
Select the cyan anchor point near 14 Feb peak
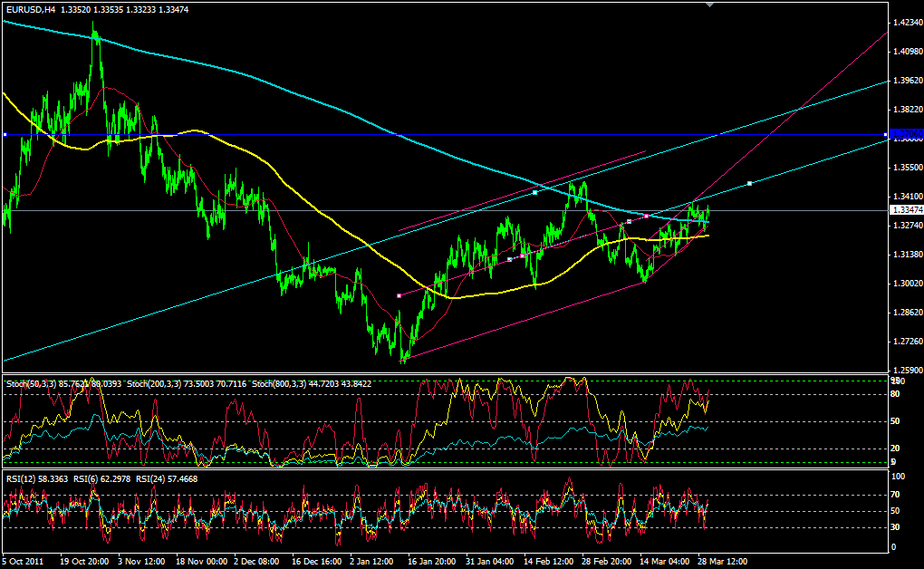coord(535,192)
